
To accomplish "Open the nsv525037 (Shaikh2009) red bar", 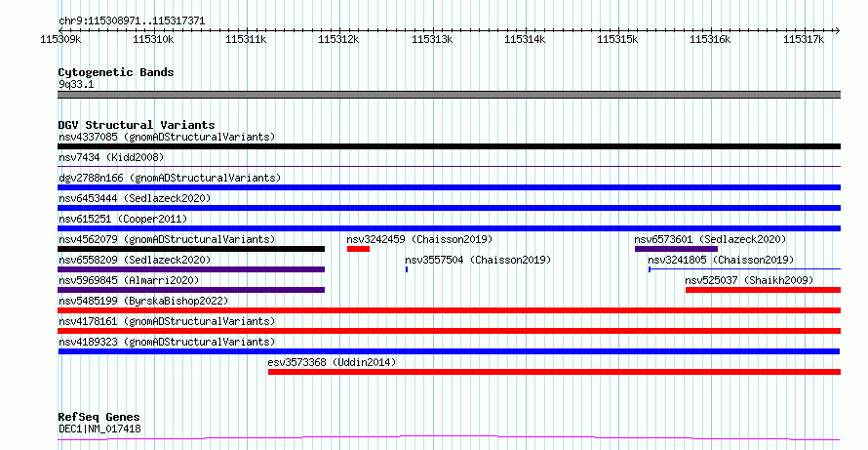I will coord(763,290).
